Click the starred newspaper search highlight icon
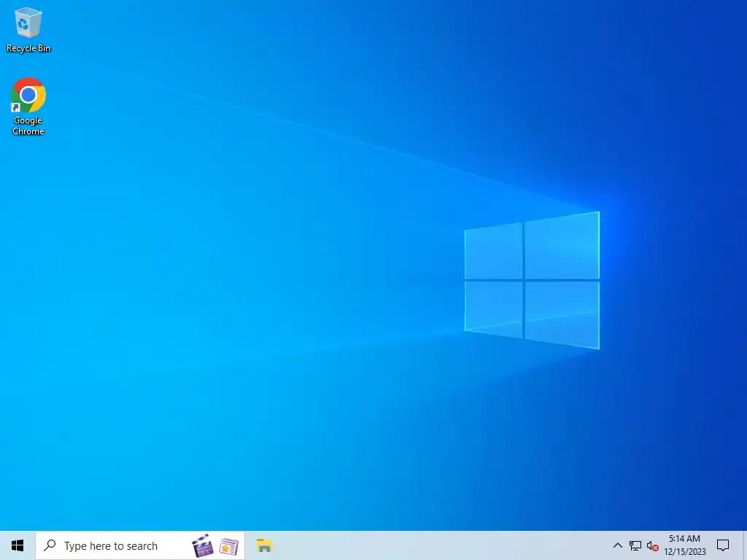 [228, 546]
